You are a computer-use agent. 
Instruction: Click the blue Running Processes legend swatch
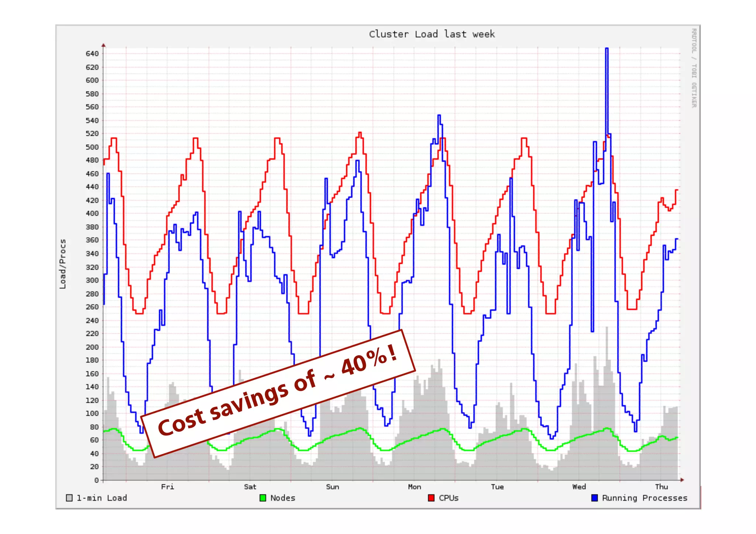click(594, 498)
